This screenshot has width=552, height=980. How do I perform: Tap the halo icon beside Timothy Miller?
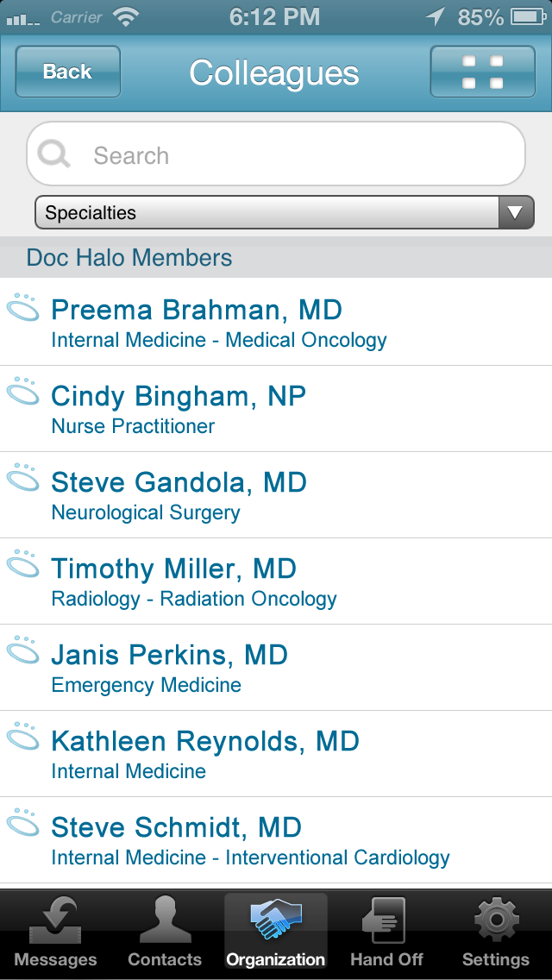pyautogui.click(x=23, y=566)
